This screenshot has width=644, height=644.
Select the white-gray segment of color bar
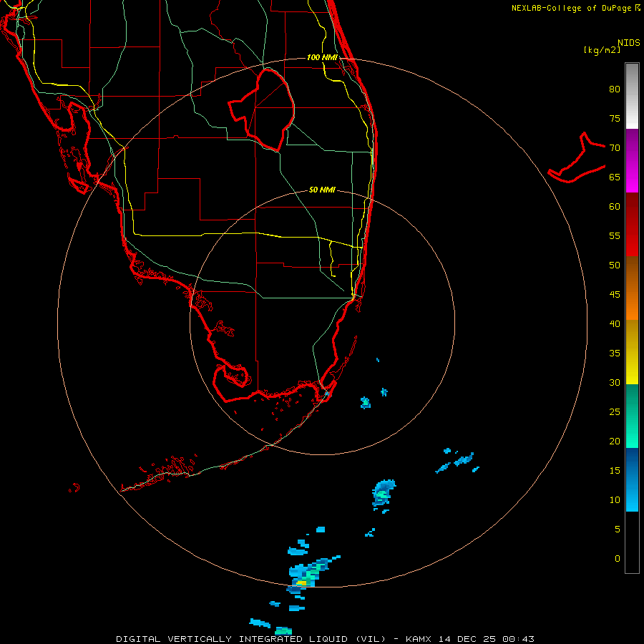pos(632,96)
